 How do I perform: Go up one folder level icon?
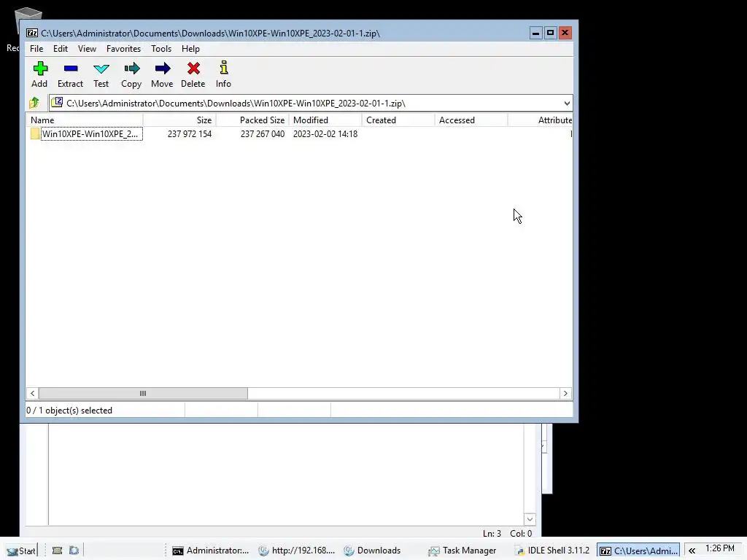pos(34,103)
